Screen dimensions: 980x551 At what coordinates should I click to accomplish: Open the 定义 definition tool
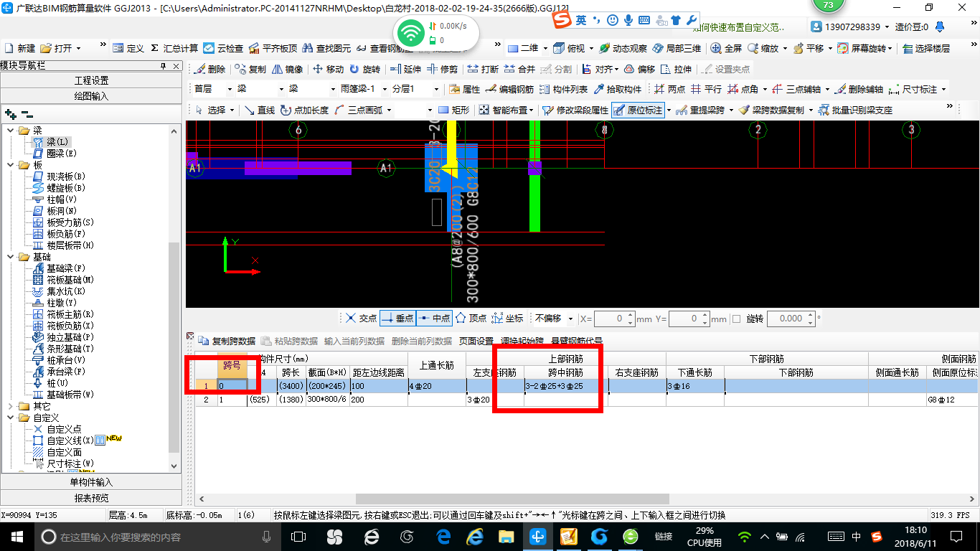[x=128, y=48]
